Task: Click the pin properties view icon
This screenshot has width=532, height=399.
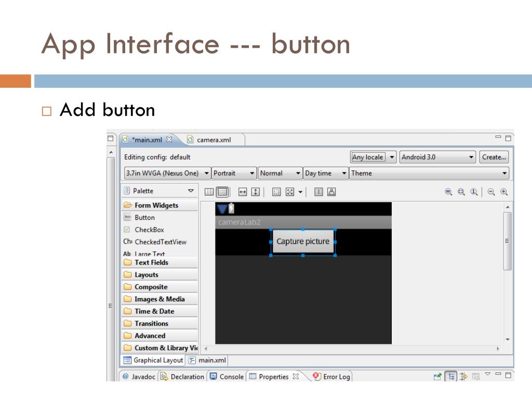Action: point(438,376)
